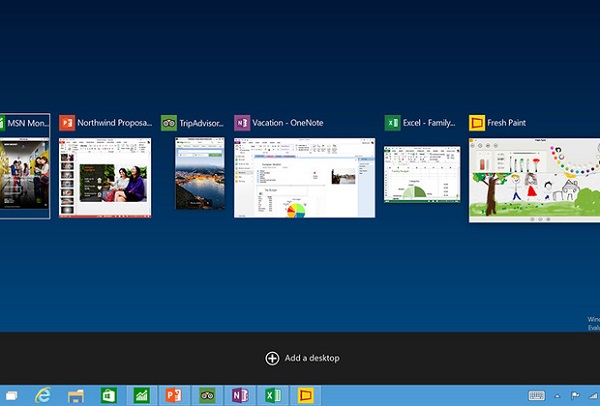The height and width of the screenshot is (406, 600).
Task: Open the Action Center flag icon
Action: [577, 394]
